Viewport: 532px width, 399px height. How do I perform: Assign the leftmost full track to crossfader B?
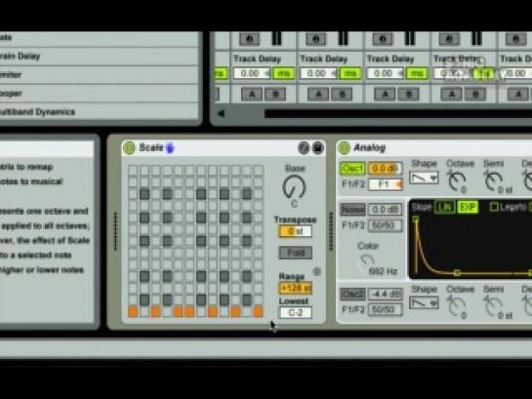(x=275, y=95)
